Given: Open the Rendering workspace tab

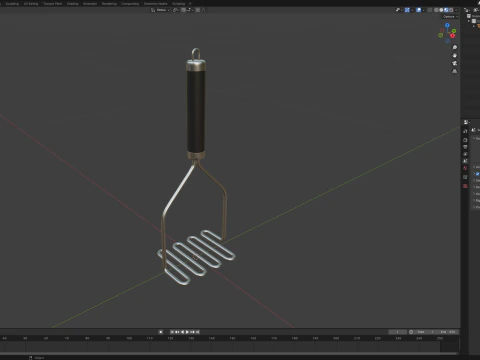Looking at the screenshot, I should click(x=109, y=4).
